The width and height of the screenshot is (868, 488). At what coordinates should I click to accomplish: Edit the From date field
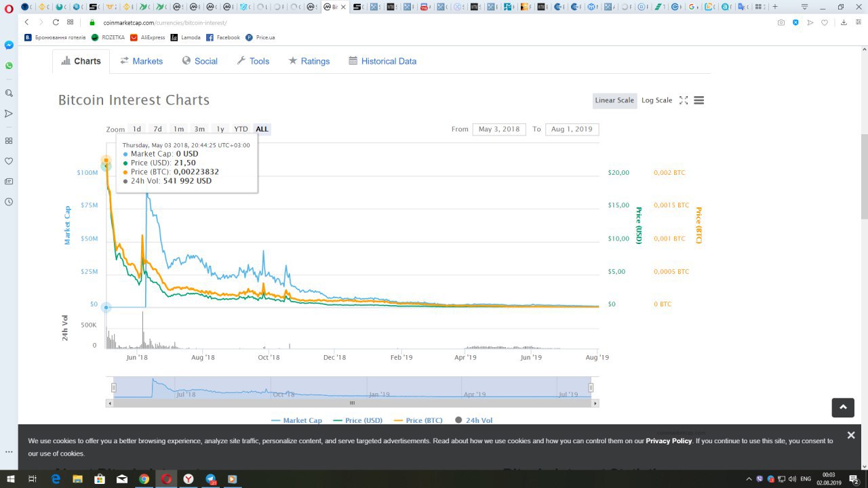point(499,129)
